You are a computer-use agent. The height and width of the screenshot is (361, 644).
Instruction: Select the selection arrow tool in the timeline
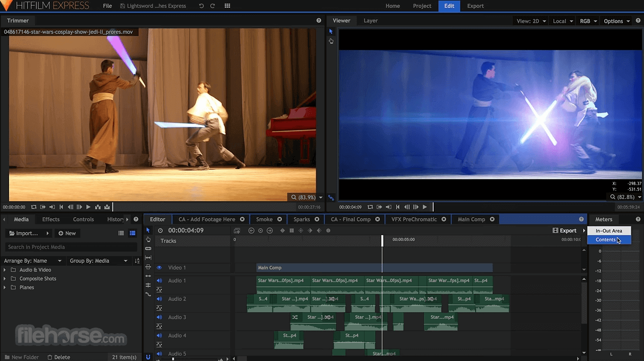(148, 230)
